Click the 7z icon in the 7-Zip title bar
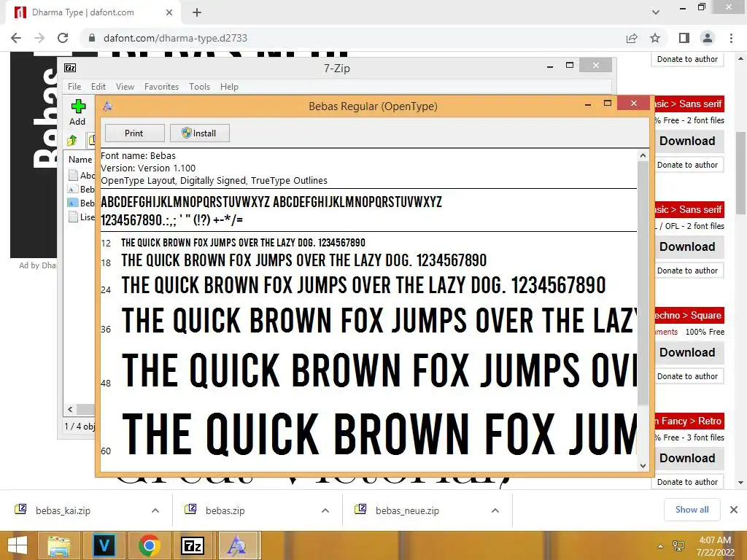The width and height of the screenshot is (747, 560). click(x=70, y=68)
